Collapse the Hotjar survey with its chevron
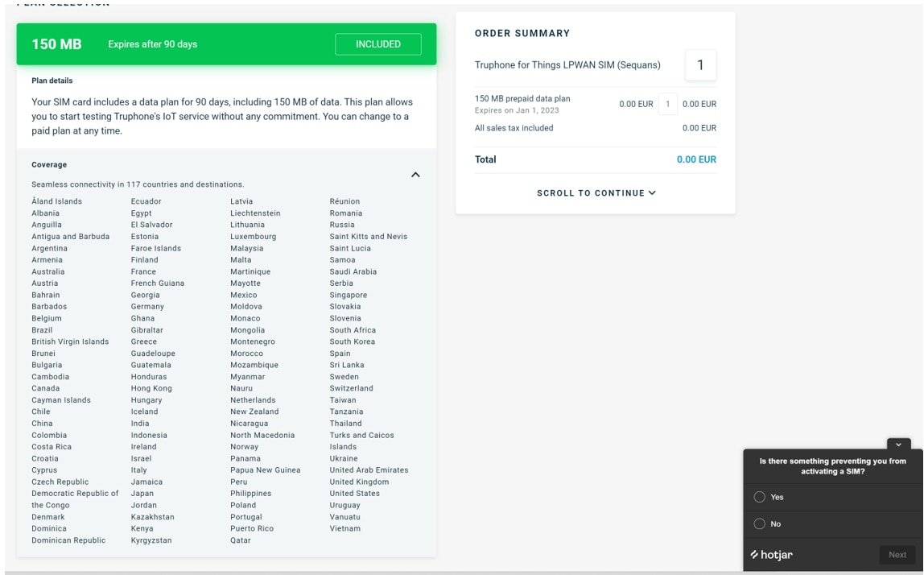 [898, 445]
